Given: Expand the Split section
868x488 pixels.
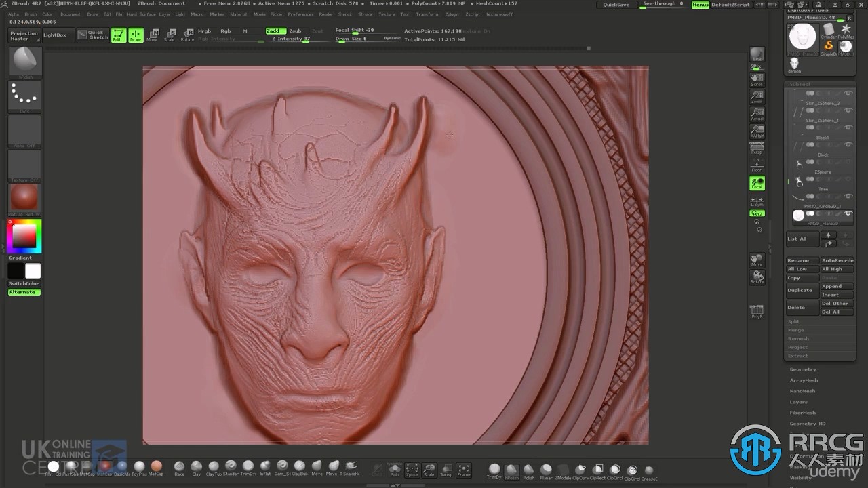Looking at the screenshot, I should (x=793, y=321).
